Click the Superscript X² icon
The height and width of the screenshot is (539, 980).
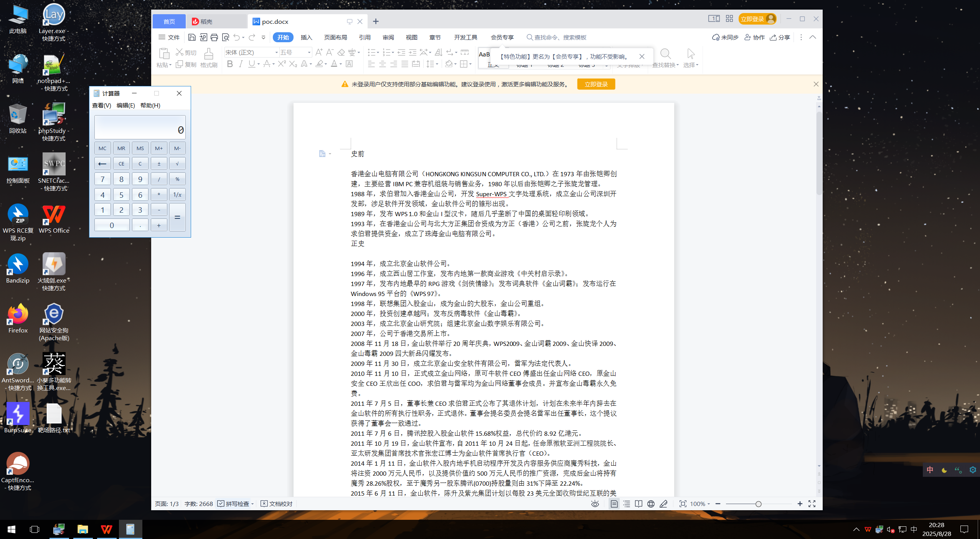pyautogui.click(x=282, y=64)
